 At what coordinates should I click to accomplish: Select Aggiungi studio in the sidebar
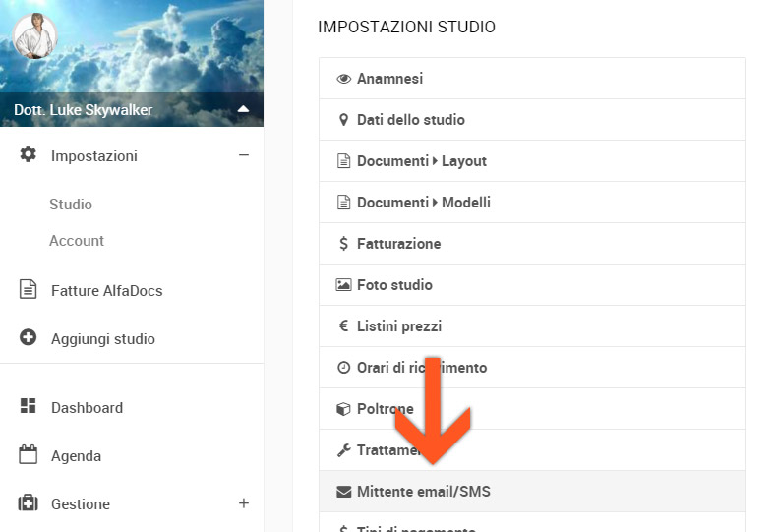[x=102, y=339]
